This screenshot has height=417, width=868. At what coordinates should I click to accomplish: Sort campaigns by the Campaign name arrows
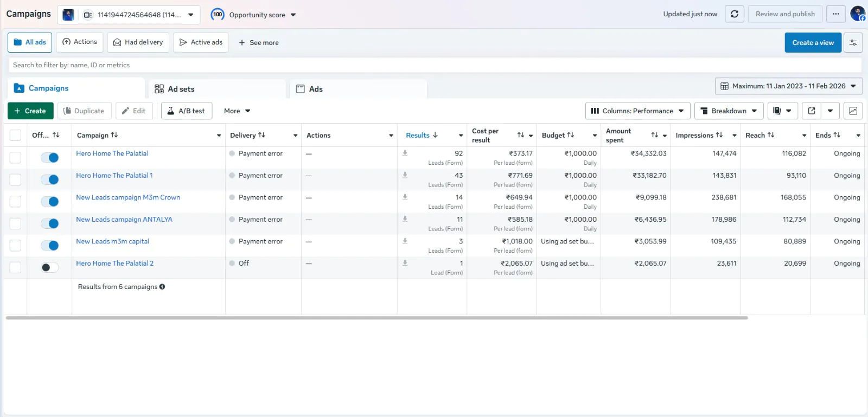114,135
